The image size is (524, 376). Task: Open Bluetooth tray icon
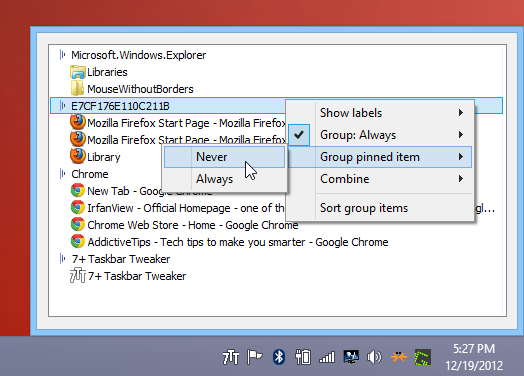(x=278, y=357)
